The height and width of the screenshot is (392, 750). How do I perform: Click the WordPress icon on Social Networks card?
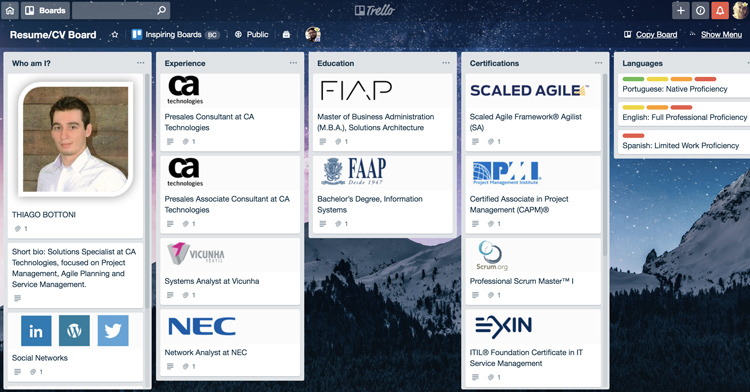pyautogui.click(x=75, y=330)
